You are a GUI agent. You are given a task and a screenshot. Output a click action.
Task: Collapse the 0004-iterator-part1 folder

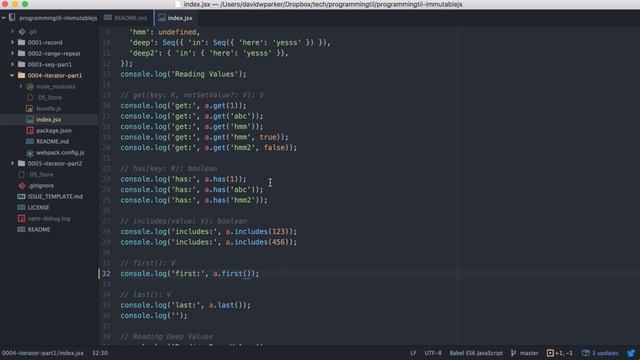tap(12, 76)
